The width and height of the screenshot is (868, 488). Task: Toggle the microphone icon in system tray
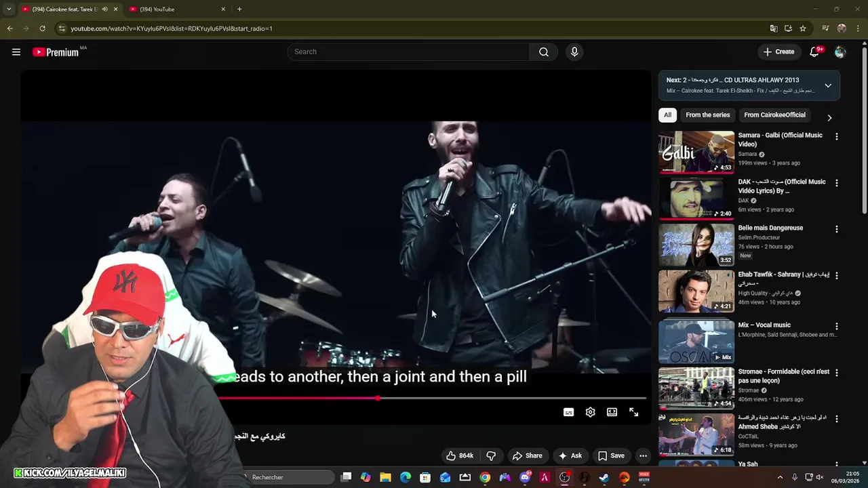click(x=794, y=477)
